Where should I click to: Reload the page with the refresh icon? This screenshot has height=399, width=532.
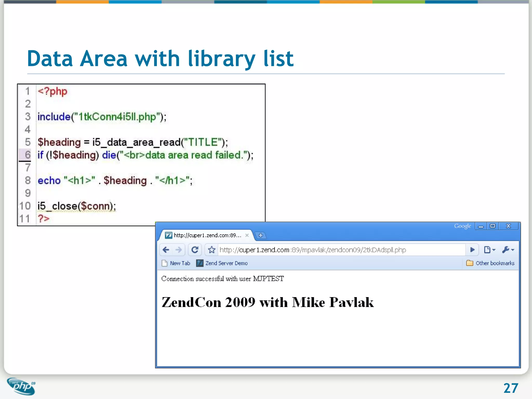point(195,250)
